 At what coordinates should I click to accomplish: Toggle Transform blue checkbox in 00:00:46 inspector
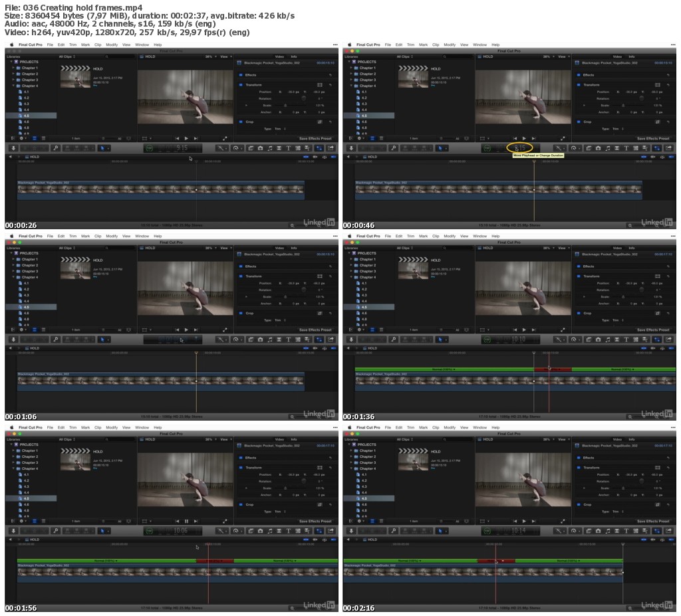pos(578,84)
